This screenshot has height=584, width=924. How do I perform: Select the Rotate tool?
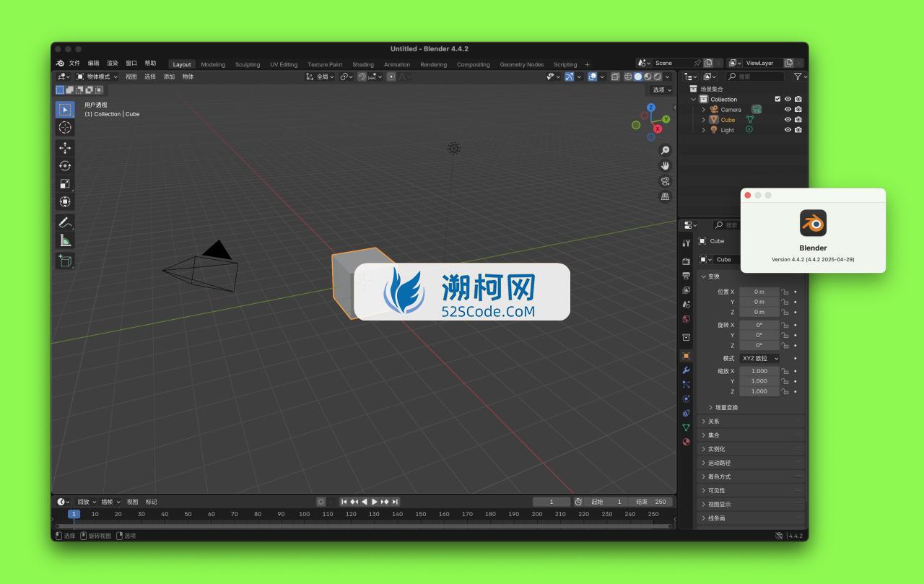[65, 166]
